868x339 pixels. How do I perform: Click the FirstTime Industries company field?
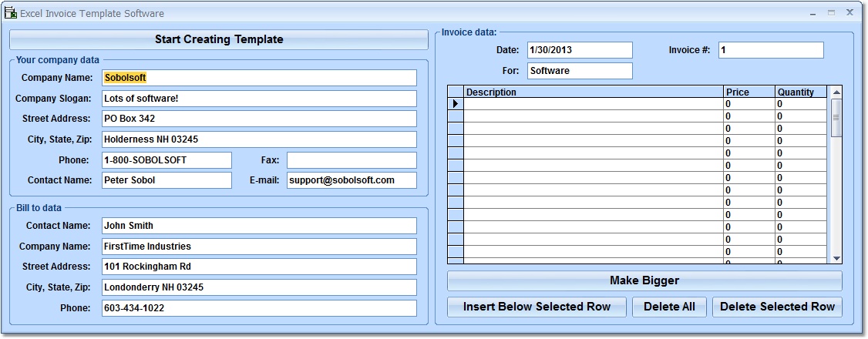coord(259,246)
